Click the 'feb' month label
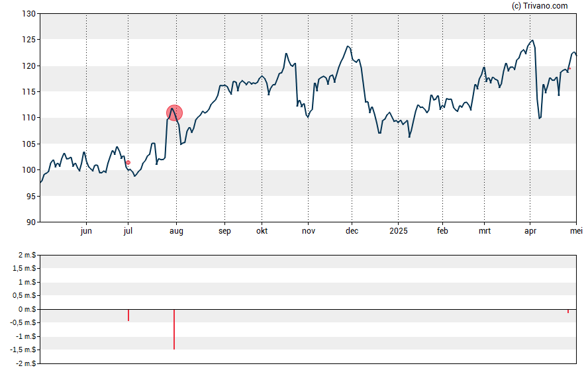 (x=442, y=231)
